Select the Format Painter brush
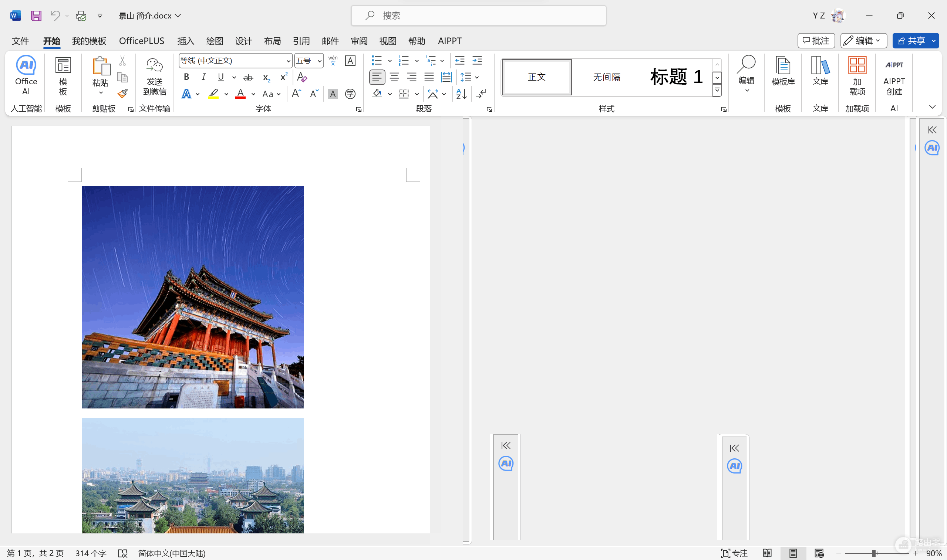Image resolution: width=947 pixels, height=560 pixels. [122, 94]
